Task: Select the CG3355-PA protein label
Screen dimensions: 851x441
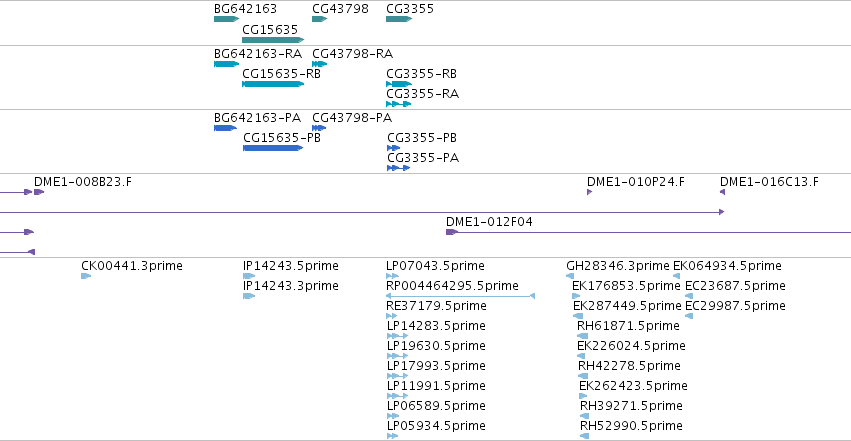Action: (423, 158)
